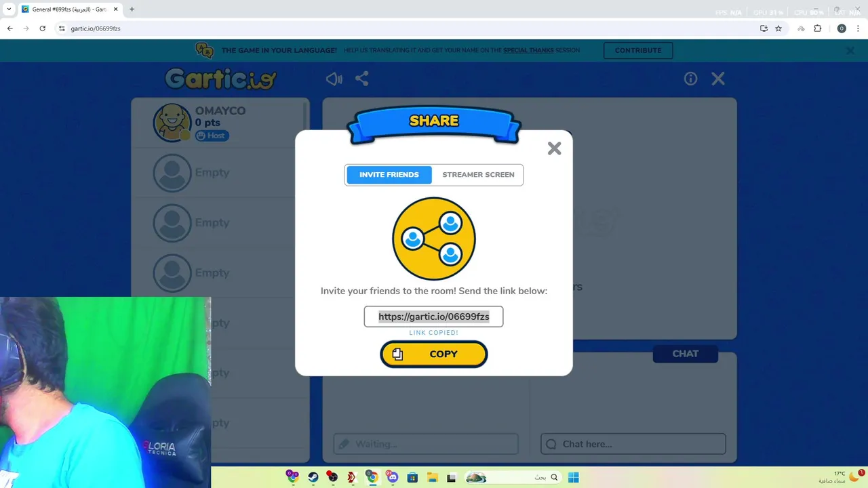Select the Invite Friends tab
The image size is (868, 488).
click(389, 175)
